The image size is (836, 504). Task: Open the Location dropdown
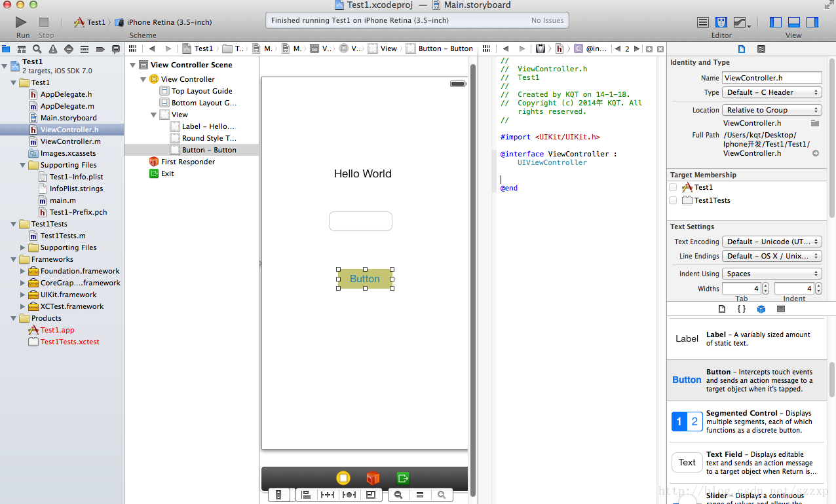(772, 110)
